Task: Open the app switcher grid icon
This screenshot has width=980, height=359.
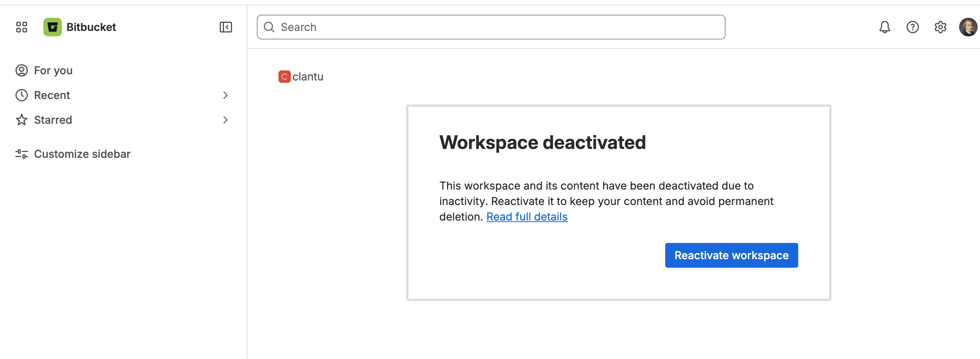Action: pos(22,27)
